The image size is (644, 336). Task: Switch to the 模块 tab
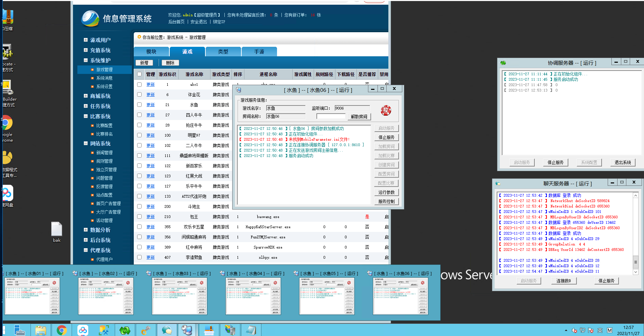tap(151, 52)
